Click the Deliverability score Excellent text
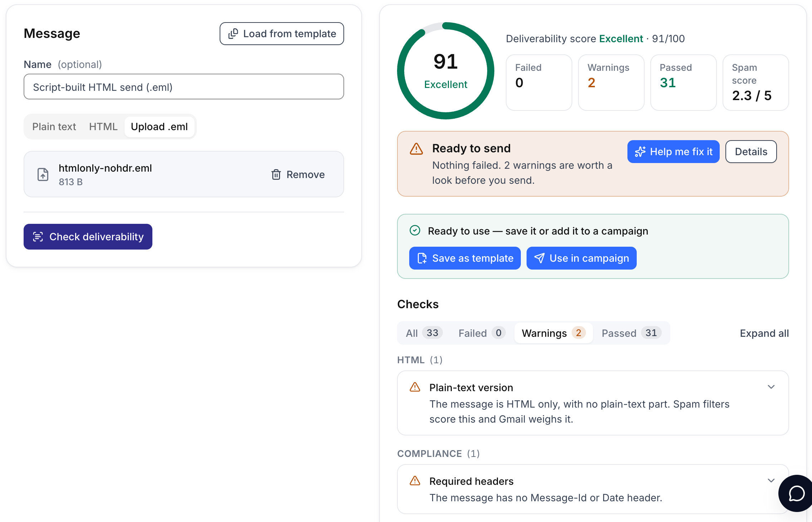Viewport: 812px width, 522px height. (595, 39)
